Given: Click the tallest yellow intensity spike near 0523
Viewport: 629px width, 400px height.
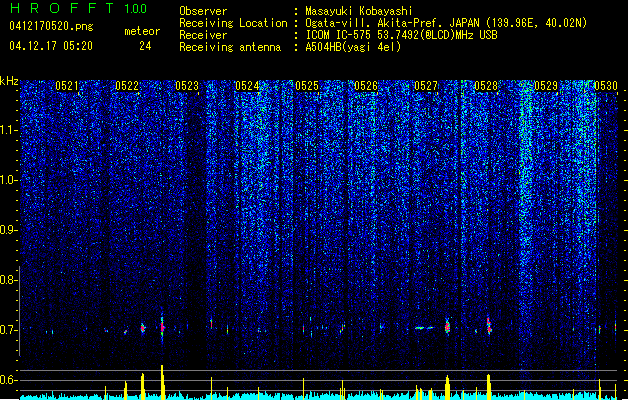Looking at the screenshot, I should point(162,382).
